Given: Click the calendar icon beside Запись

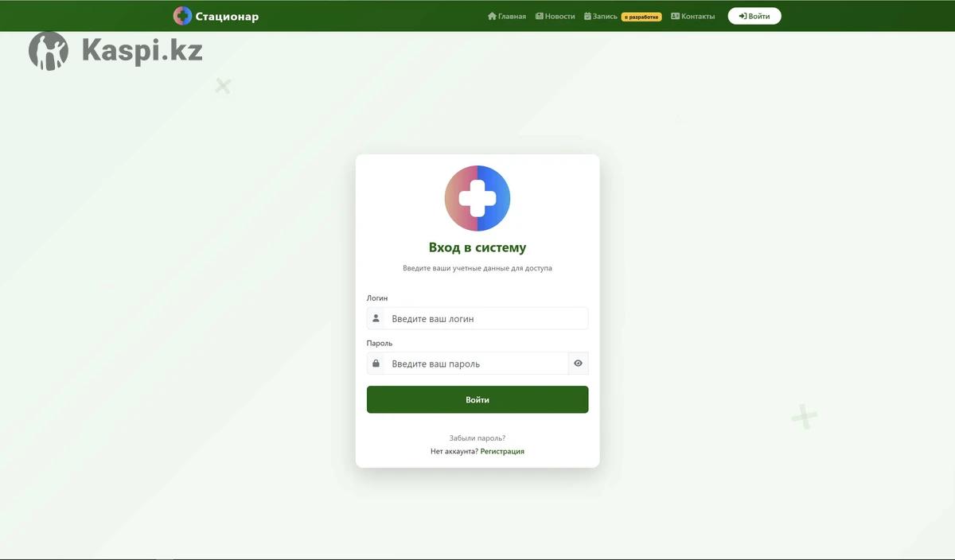Looking at the screenshot, I should (x=587, y=16).
